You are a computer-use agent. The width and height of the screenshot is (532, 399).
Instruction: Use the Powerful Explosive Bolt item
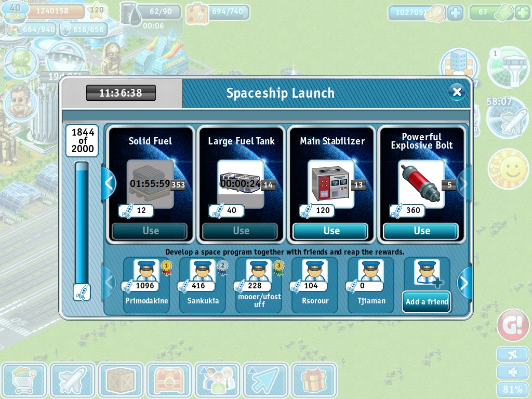421,231
